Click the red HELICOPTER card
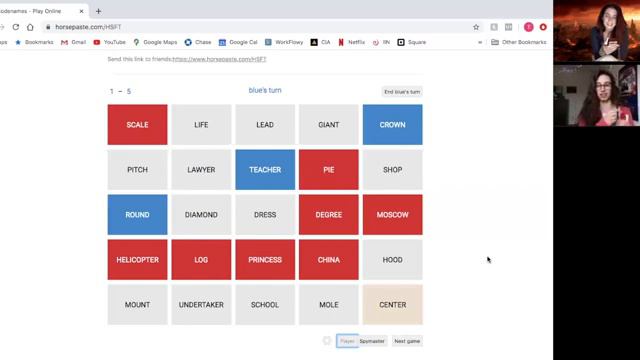640x360 pixels. click(138, 260)
